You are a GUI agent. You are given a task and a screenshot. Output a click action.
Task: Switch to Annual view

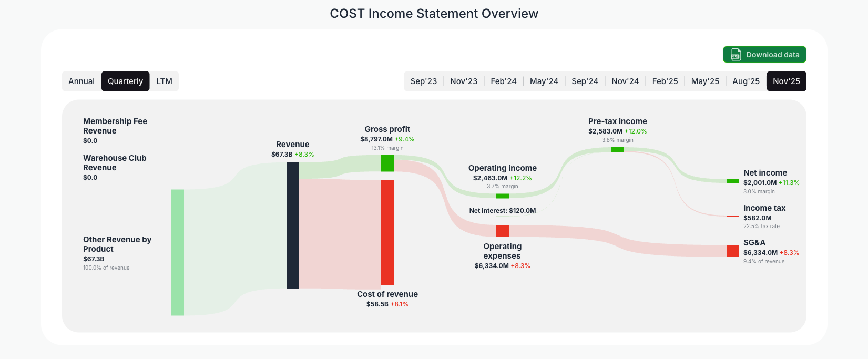(x=81, y=81)
